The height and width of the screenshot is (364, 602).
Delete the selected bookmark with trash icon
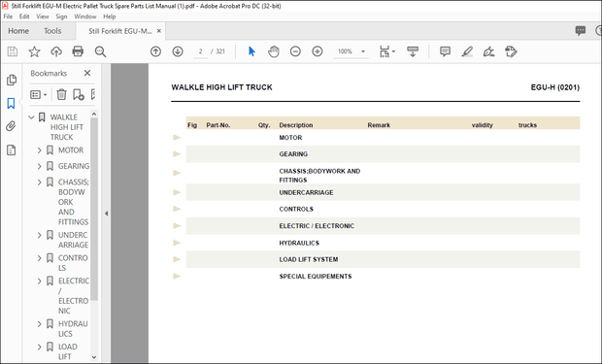pos(61,94)
